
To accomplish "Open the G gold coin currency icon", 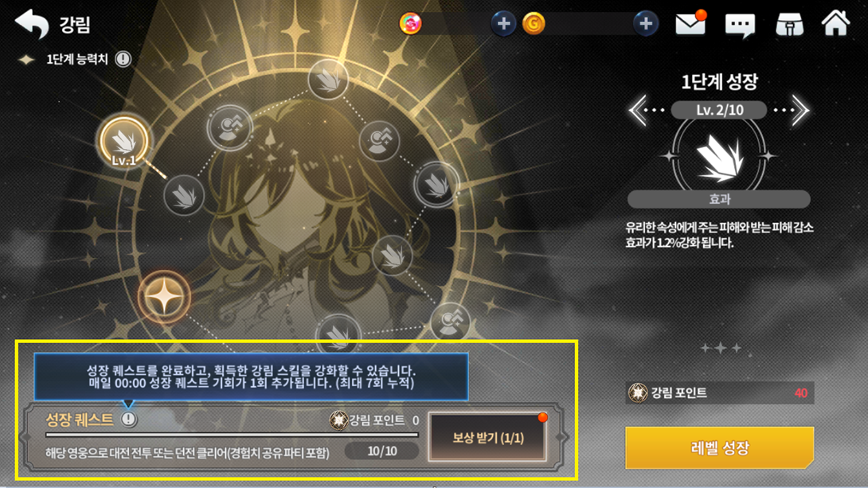I will point(534,24).
